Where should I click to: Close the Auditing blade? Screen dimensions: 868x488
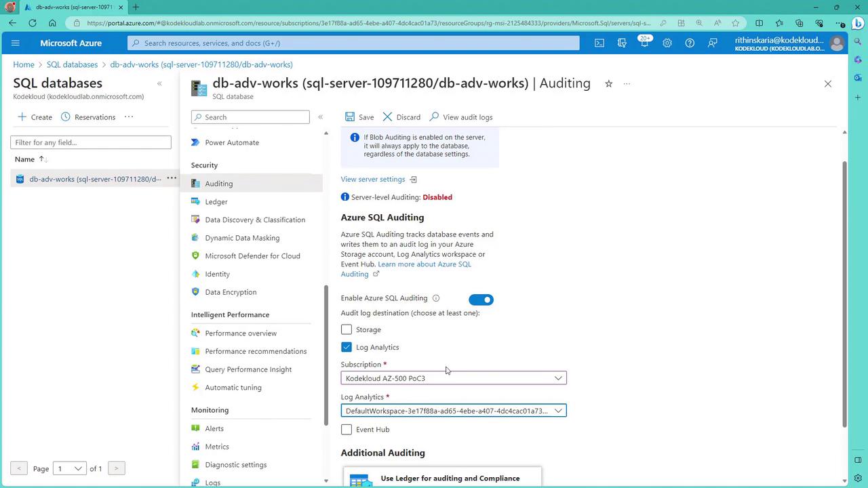(827, 84)
